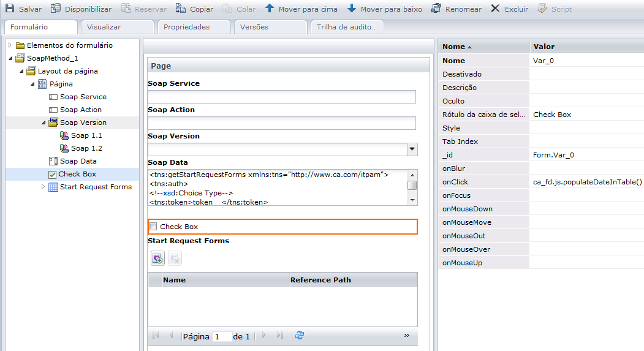This screenshot has width=644, height=351.
Task: Toggle the Check Box checkbox in form
Action: 153,226
